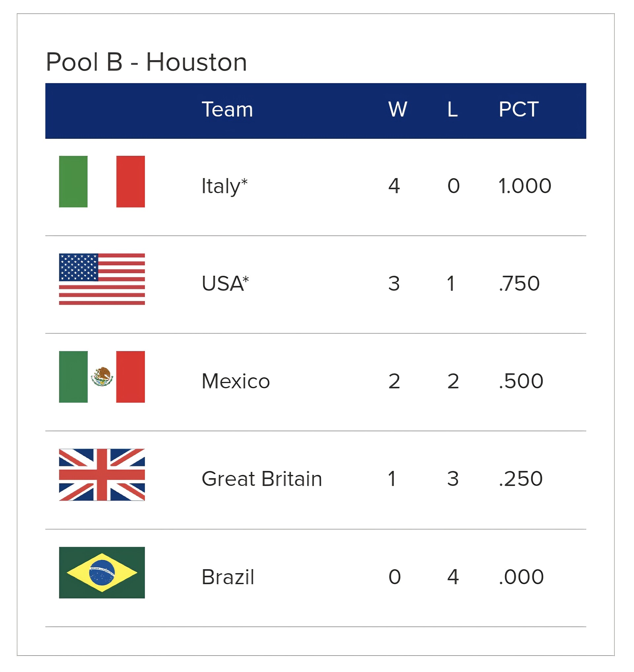The image size is (634, 672).
Task: Open the Mexico team link
Action: coord(235,381)
